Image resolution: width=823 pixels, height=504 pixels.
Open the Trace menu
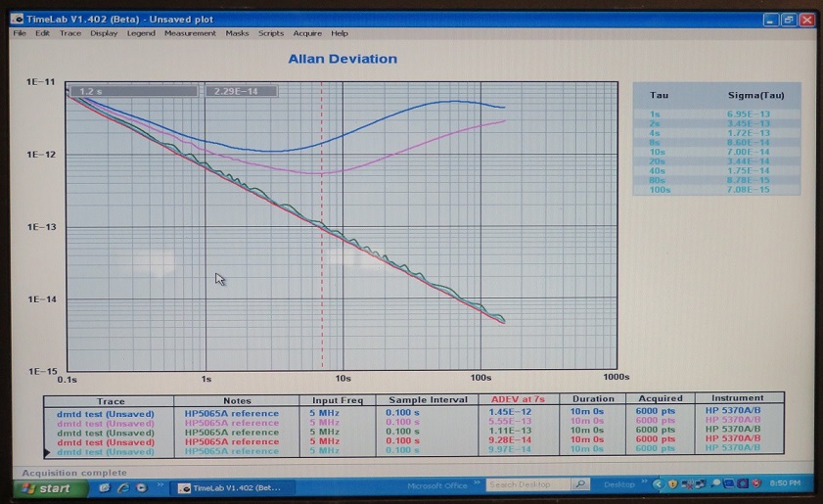[x=70, y=33]
